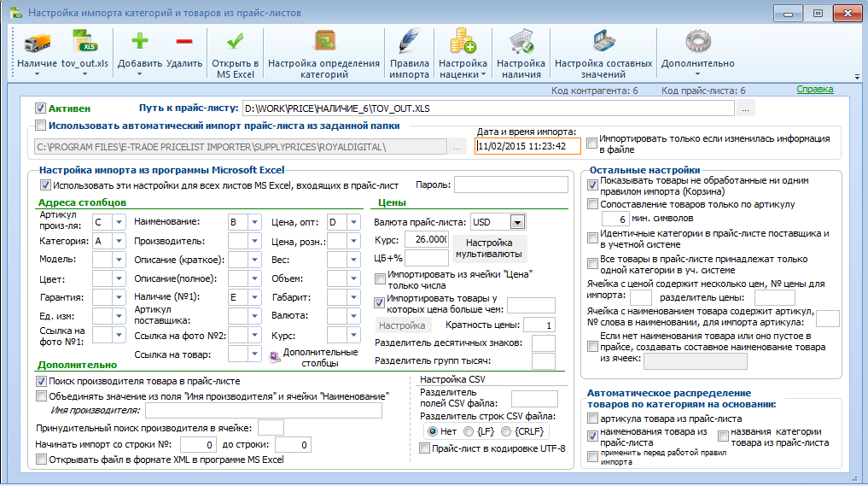868x486 pixels.
Task: Click the Дата и время импорта field
Action: tap(527, 146)
